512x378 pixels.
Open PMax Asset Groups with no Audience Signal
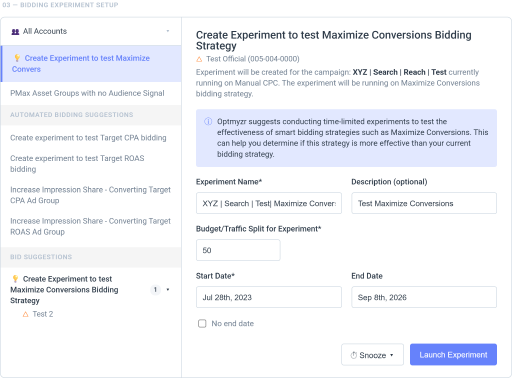click(87, 93)
